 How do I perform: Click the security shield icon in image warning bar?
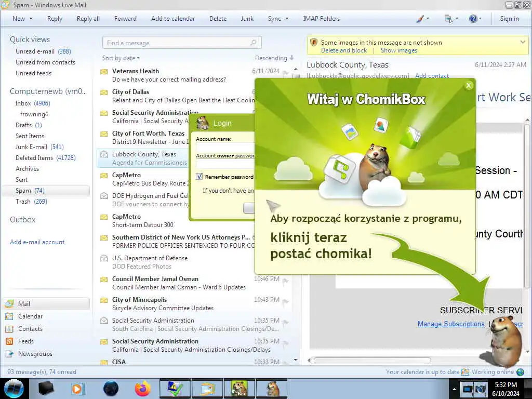[314, 42]
